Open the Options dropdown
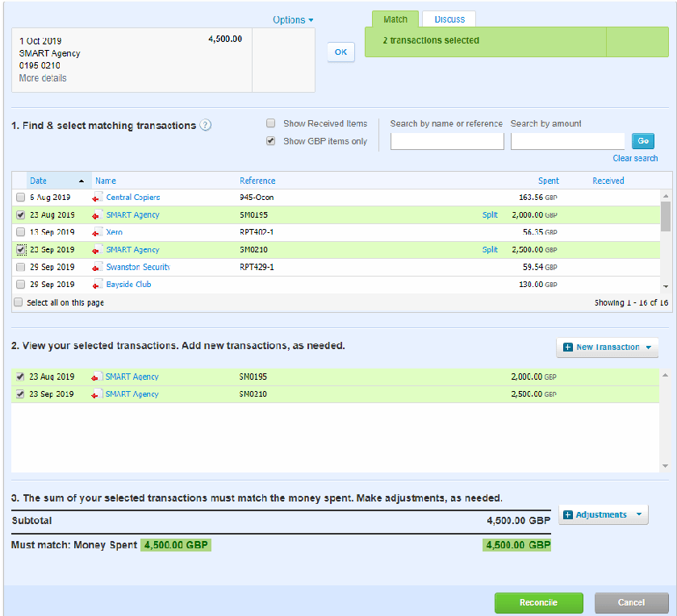This screenshot has height=616, width=677. [293, 20]
